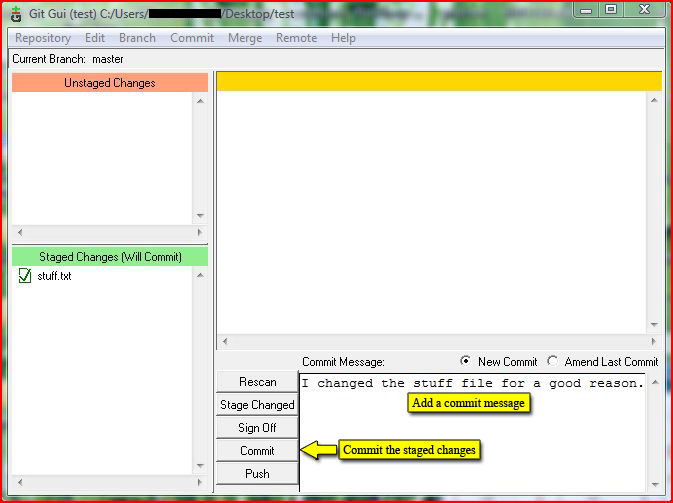Unstage stuff.txt via its checkmark icon
Image resolution: width=673 pixels, height=503 pixels.
(x=25, y=276)
